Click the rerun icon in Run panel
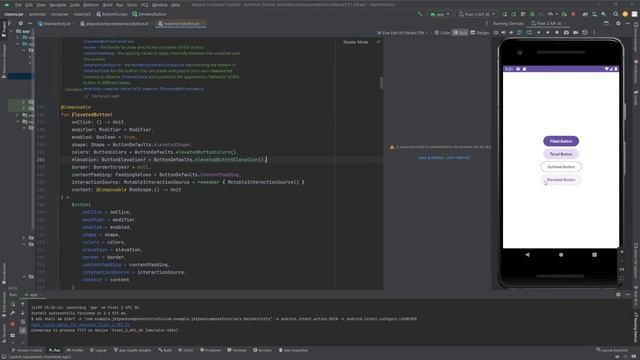 click(13, 304)
